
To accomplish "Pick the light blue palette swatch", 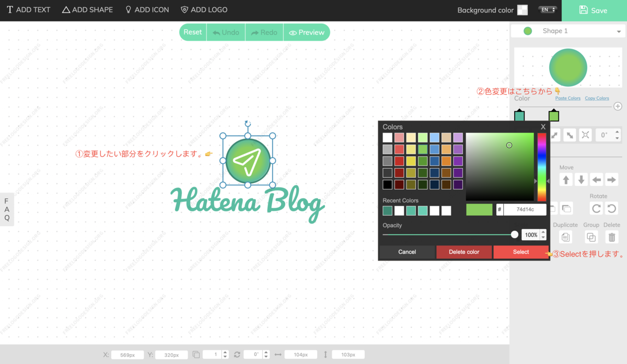I will tap(434, 137).
